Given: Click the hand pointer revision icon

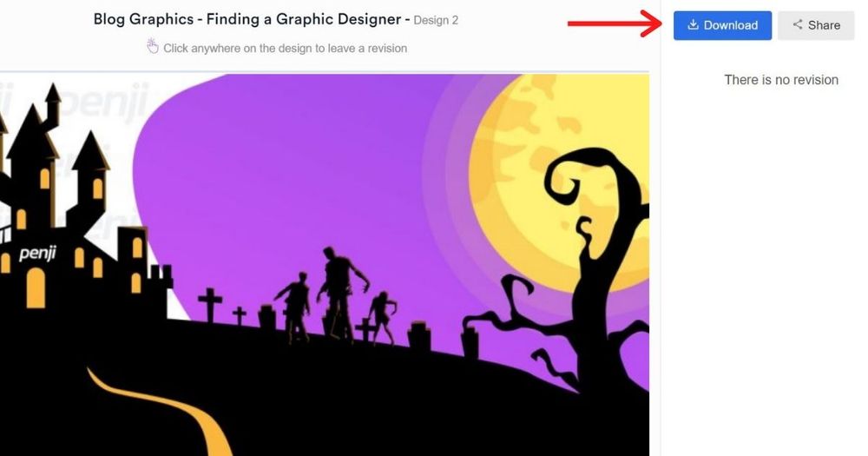Looking at the screenshot, I should pyautogui.click(x=152, y=46).
